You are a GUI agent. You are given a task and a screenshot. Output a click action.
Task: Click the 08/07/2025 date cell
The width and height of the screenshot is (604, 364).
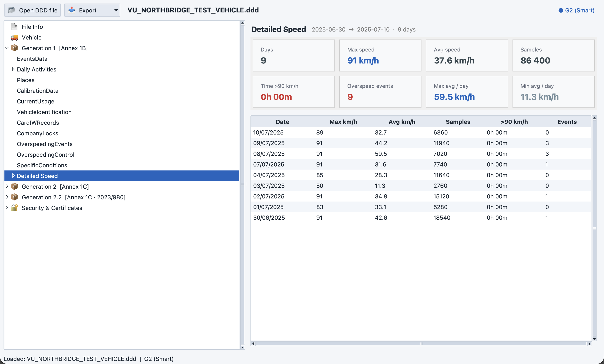point(269,154)
